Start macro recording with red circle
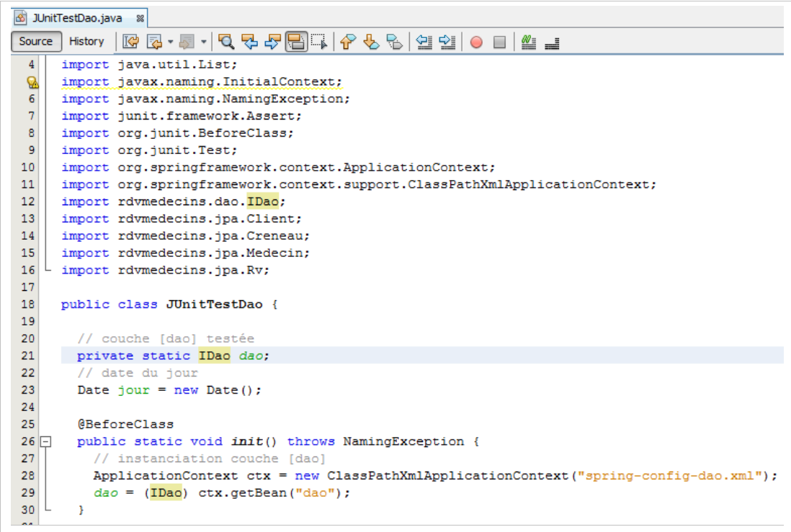This screenshot has width=791, height=532. [476, 42]
